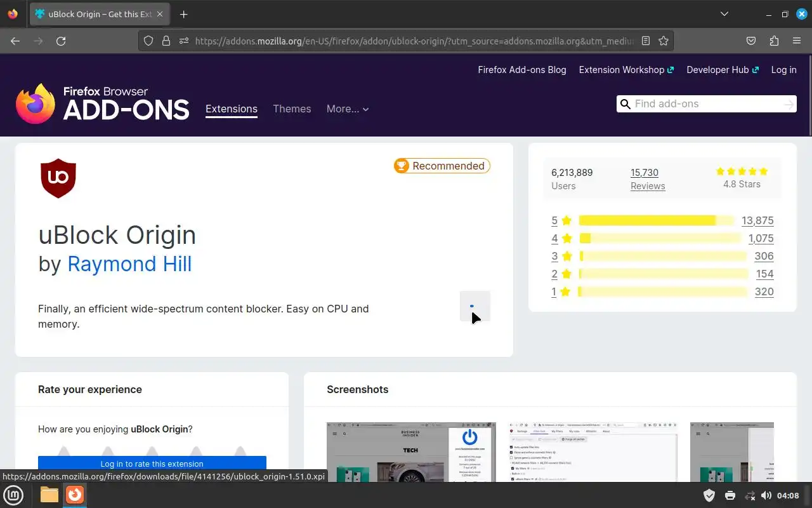Click the 4-star rating bar
Screen dimensions: 812x508
(660, 238)
